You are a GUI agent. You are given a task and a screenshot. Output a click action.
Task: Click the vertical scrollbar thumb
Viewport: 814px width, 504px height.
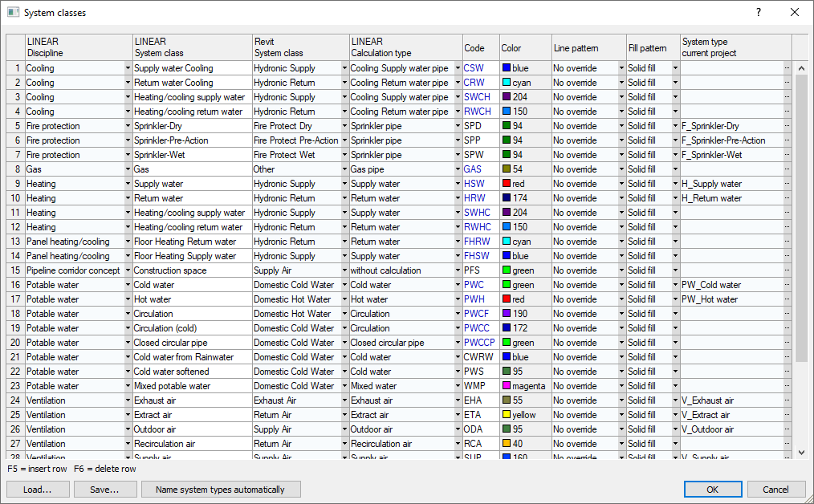coord(801,218)
